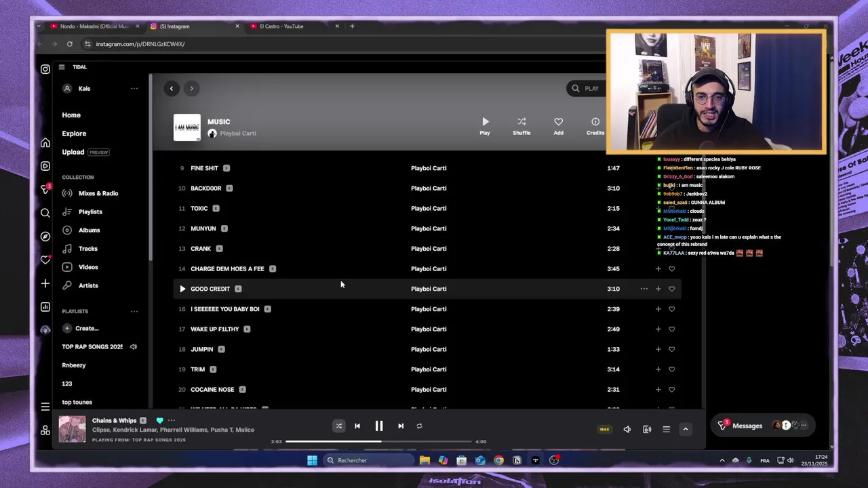868x488 pixels.
Task: Open the Instagram dashboard chart icon
Action: click(45, 307)
